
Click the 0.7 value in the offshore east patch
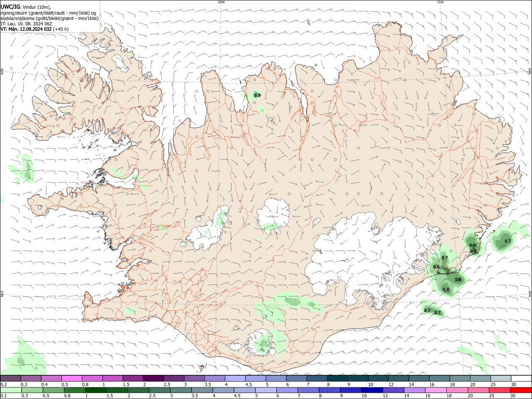pos(508,241)
